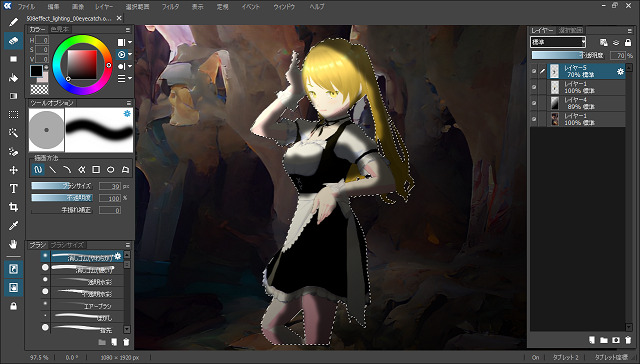Open the color bars dropdown arrow
Viewport: 640px width, 364px height.
pyautogui.click(x=130, y=78)
